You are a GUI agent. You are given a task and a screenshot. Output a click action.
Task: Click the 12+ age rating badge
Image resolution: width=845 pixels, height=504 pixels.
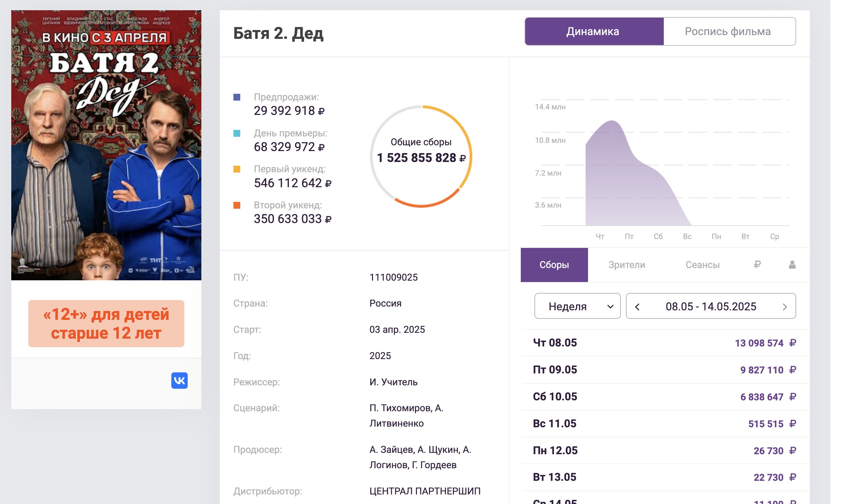pyautogui.click(x=106, y=324)
